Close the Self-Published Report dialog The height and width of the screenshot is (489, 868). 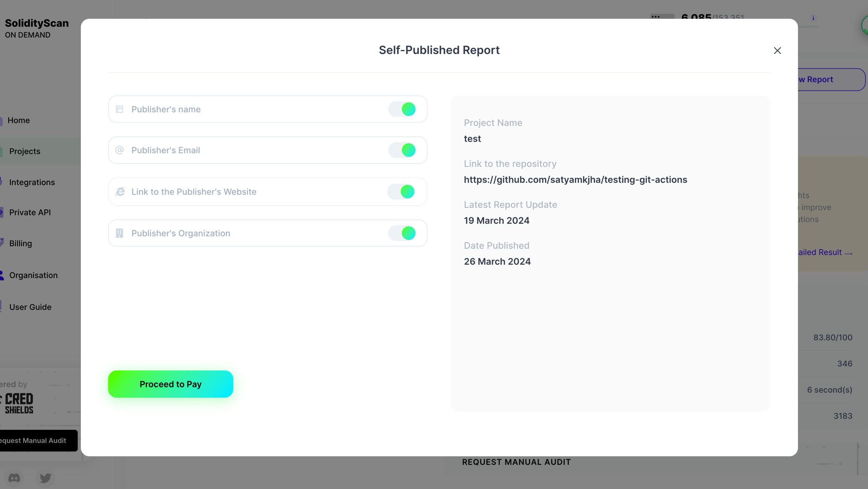(x=777, y=50)
